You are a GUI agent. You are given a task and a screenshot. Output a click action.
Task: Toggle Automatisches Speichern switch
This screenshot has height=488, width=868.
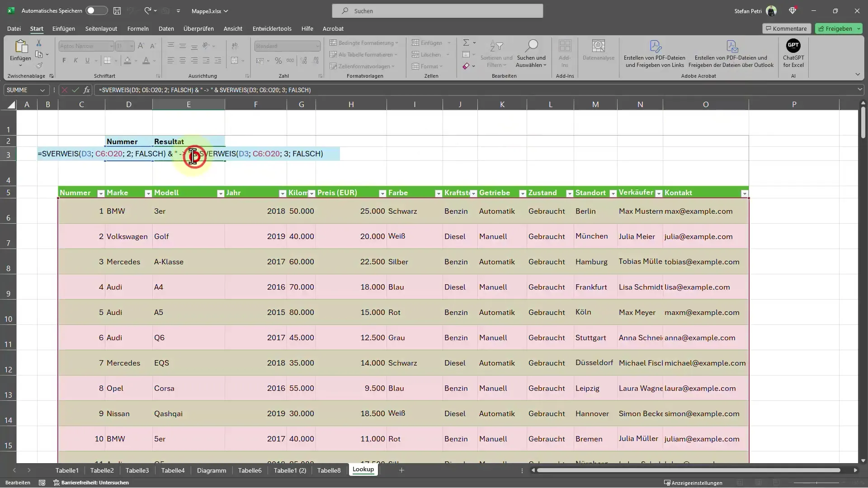pyautogui.click(x=96, y=10)
